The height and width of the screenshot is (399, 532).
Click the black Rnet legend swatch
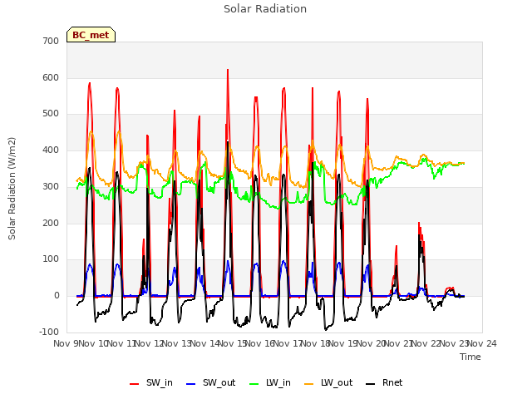coord(371,384)
